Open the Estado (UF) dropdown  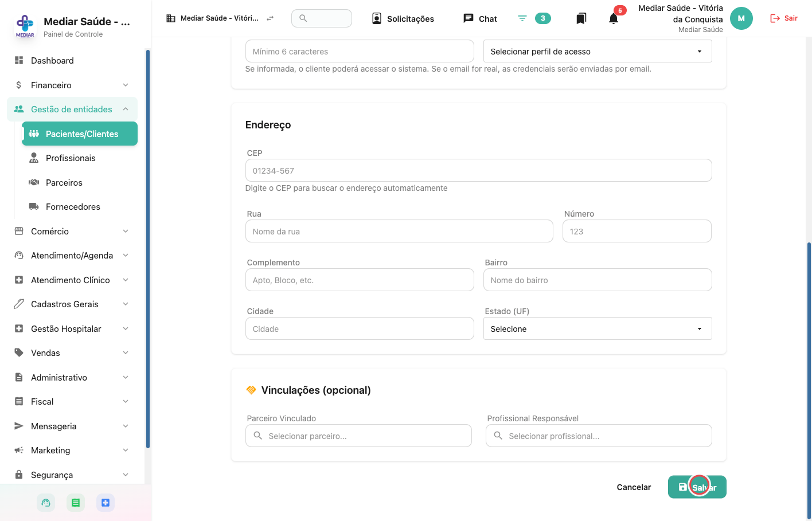coord(598,328)
